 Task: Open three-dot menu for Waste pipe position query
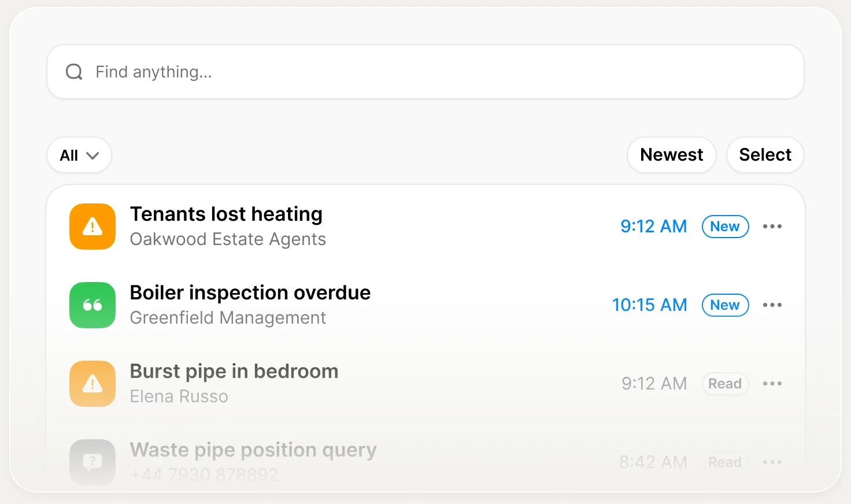[772, 462]
